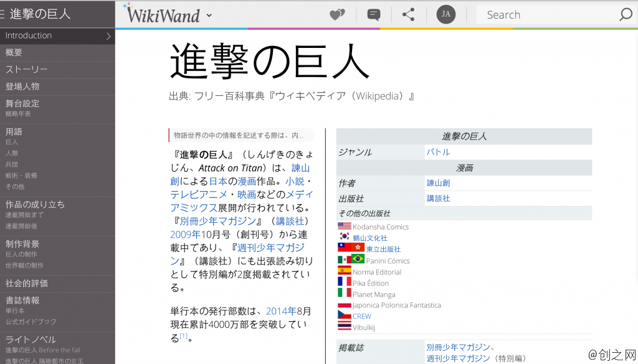Click the JA language circle button
Viewport: 638px width, 364px height.
click(446, 14)
